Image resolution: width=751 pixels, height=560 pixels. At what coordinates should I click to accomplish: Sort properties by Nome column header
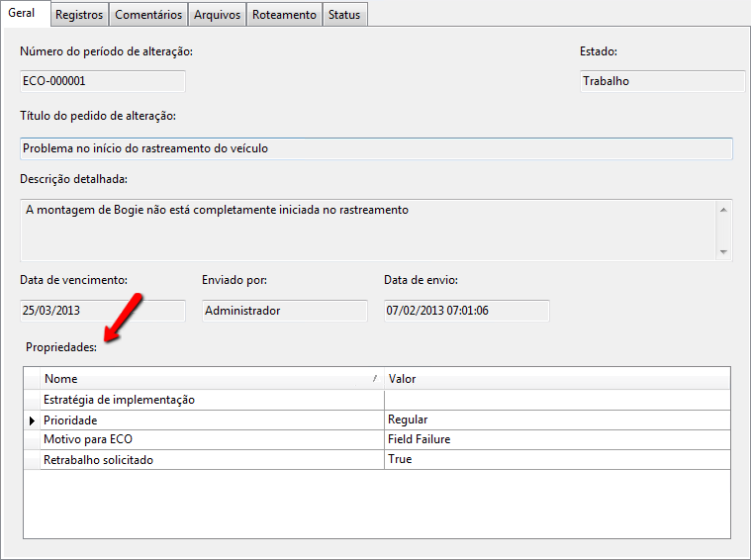(x=212, y=379)
